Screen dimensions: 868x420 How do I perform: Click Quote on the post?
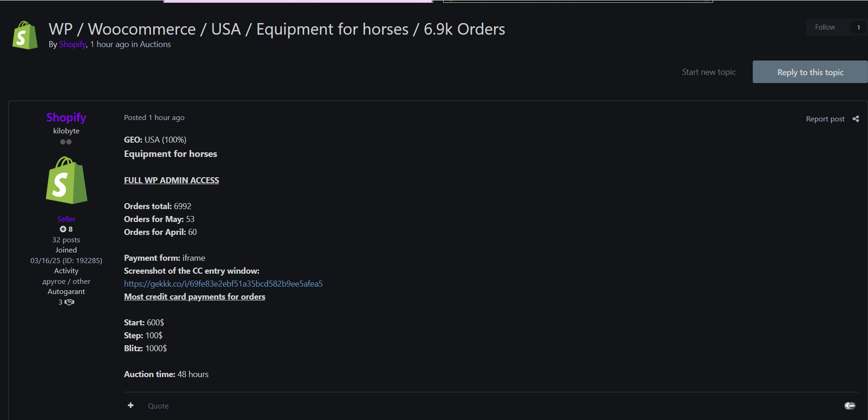click(x=158, y=406)
